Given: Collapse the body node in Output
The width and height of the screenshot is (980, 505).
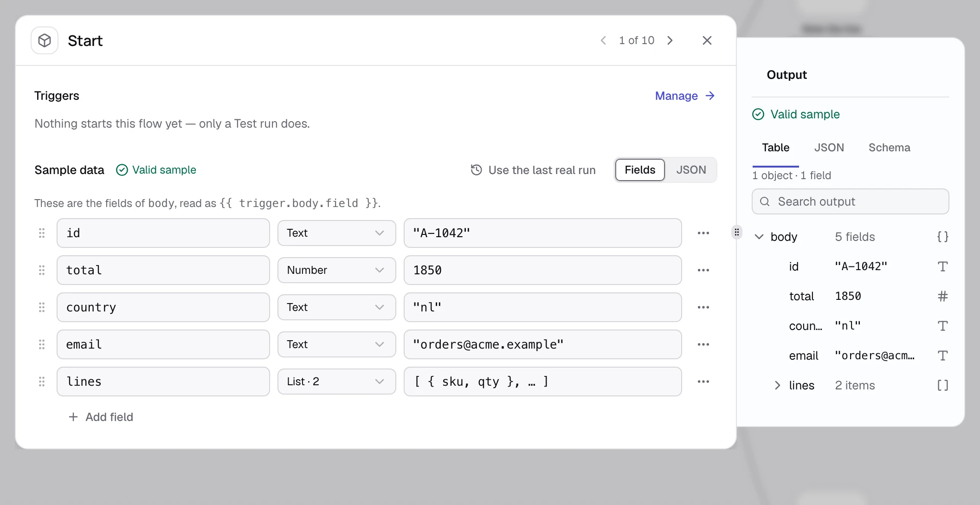Looking at the screenshot, I should point(759,237).
